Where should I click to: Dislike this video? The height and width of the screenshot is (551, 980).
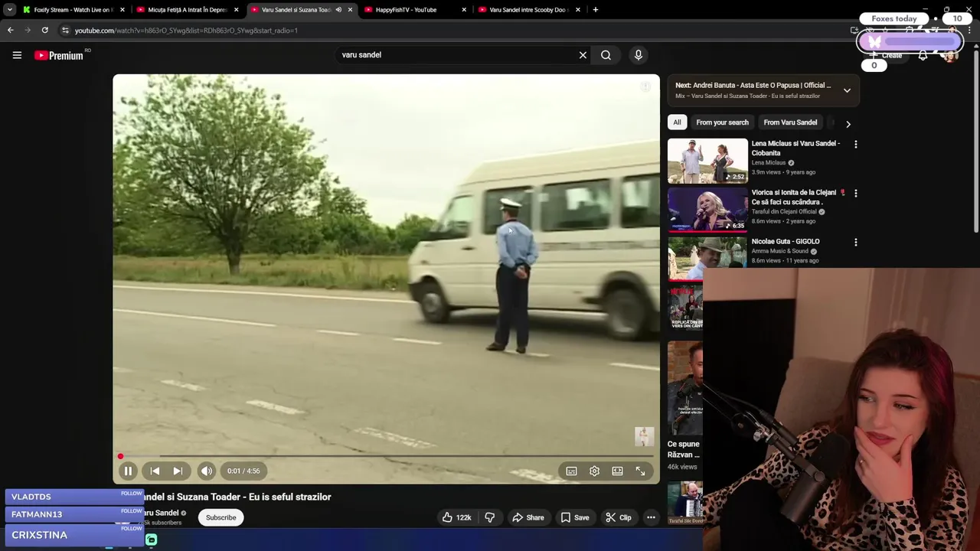click(x=490, y=518)
